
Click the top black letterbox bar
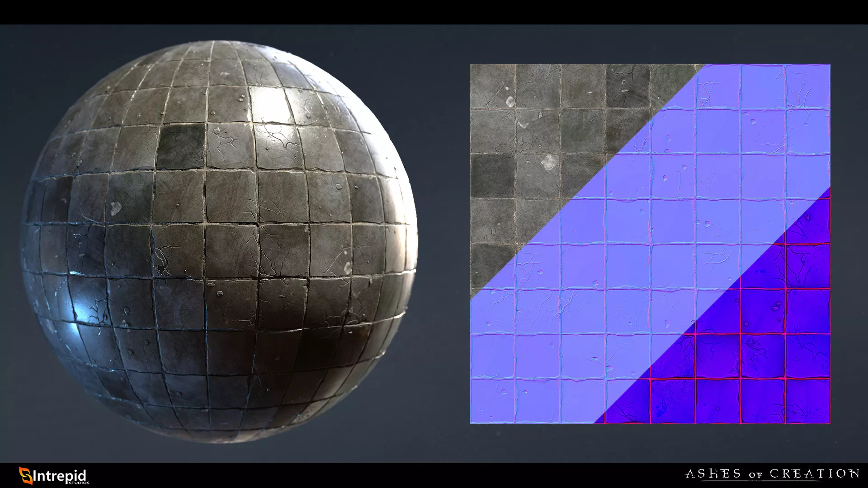pyautogui.click(x=434, y=12)
